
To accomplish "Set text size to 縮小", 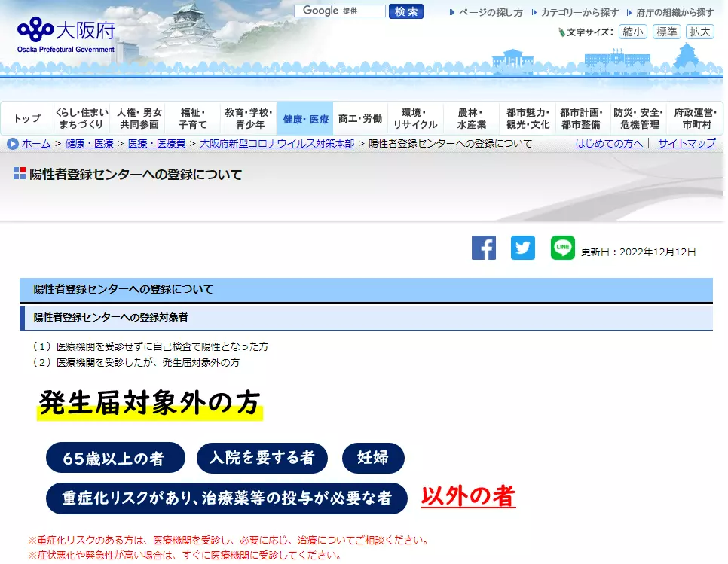I will 632,32.
